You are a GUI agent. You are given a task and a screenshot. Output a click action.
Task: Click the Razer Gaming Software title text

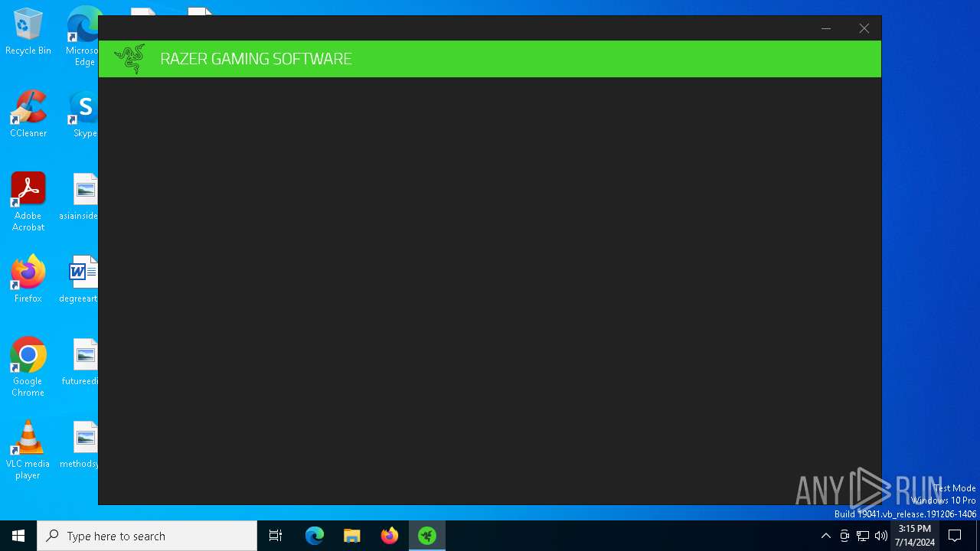click(x=256, y=59)
